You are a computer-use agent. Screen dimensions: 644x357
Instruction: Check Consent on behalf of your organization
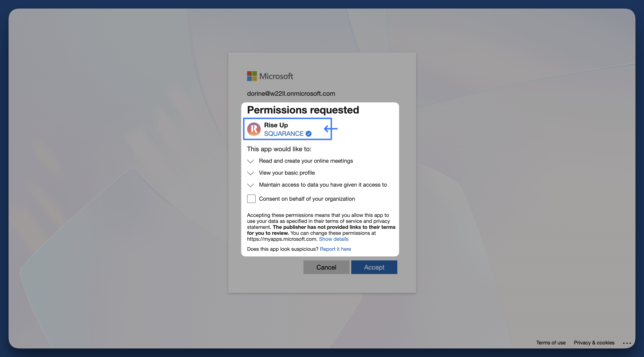(251, 199)
